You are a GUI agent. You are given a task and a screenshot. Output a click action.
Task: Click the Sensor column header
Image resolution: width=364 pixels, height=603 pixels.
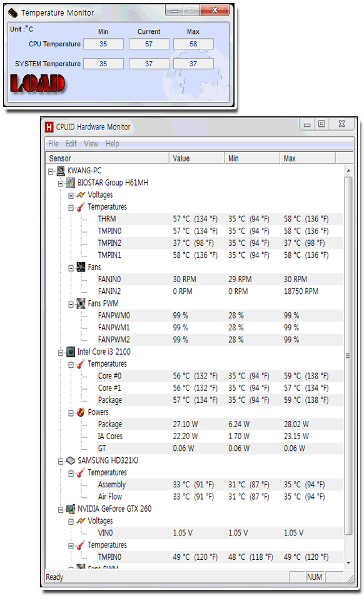point(107,158)
